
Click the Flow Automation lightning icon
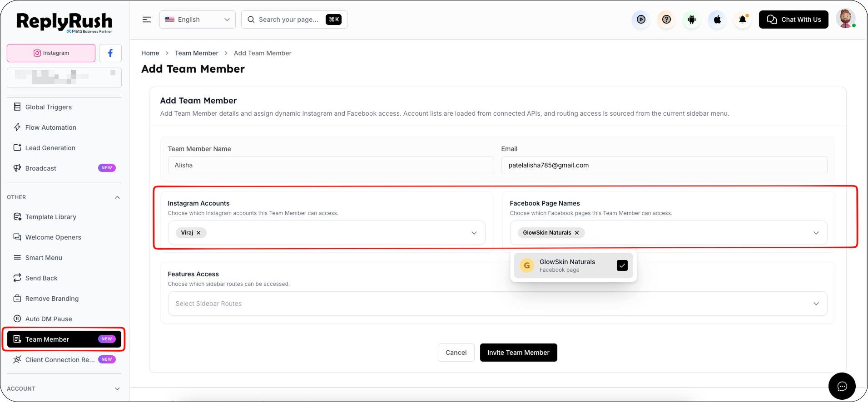[17, 127]
